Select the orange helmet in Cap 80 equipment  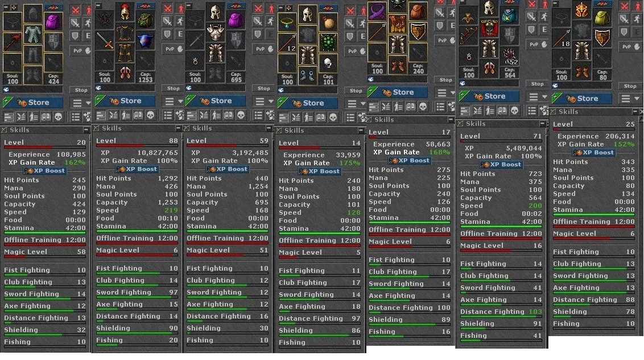pyautogui.click(x=581, y=10)
